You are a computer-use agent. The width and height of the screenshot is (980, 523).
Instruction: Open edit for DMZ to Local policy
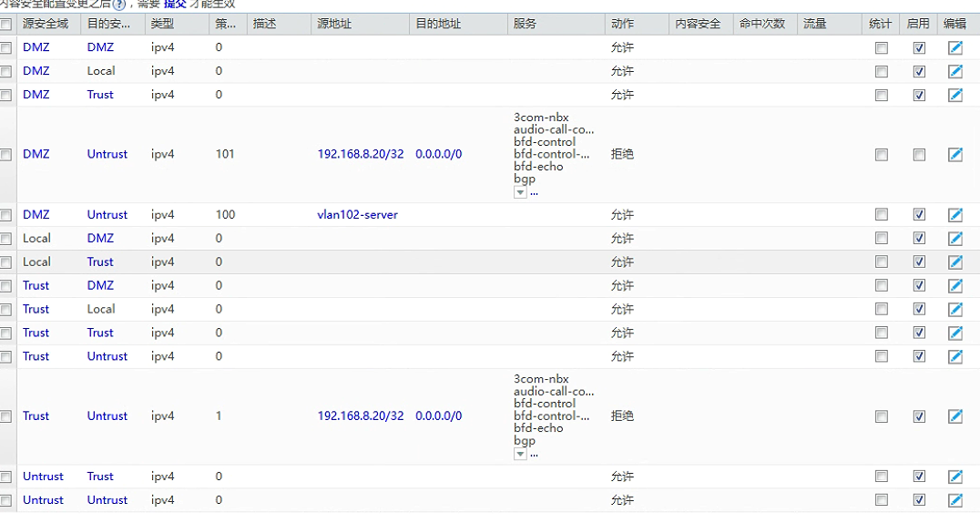pyautogui.click(x=954, y=71)
